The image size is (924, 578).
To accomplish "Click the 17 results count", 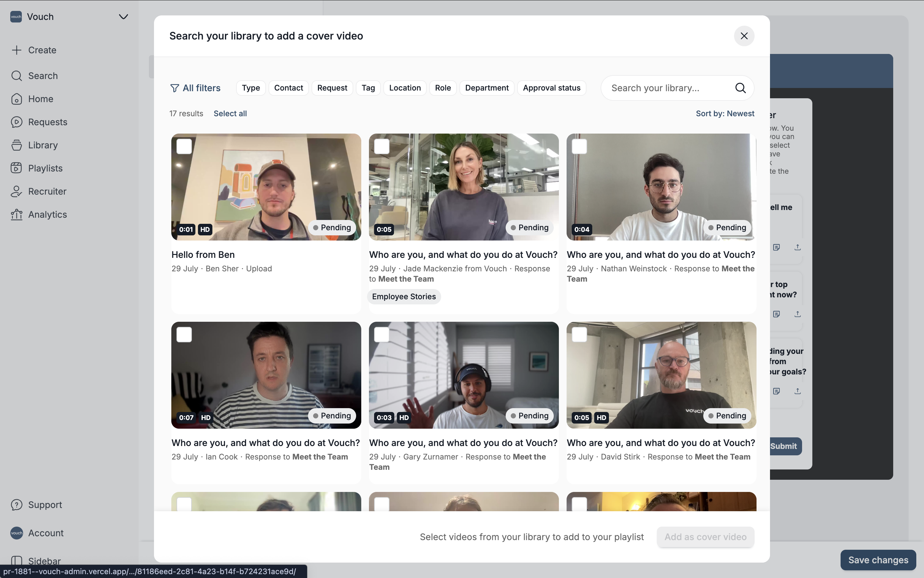I will [x=186, y=114].
